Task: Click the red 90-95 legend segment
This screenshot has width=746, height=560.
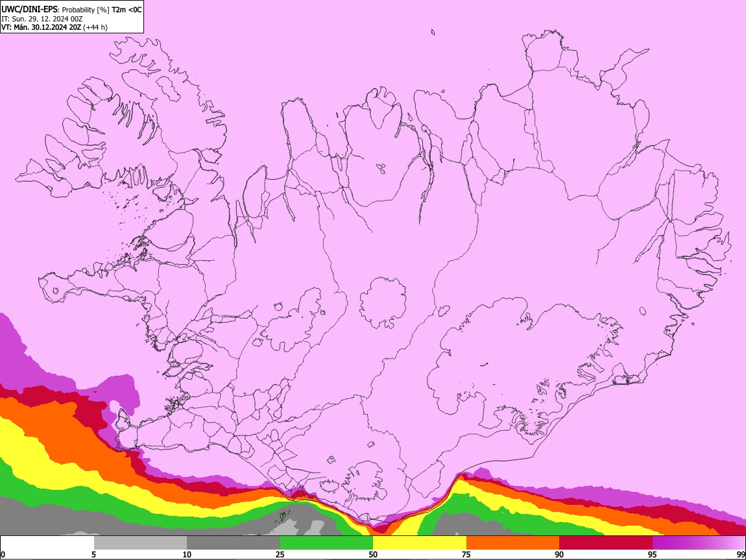Action: tap(606, 542)
